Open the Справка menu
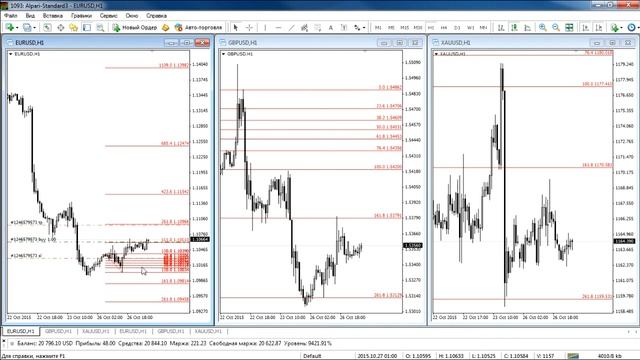 point(156,16)
